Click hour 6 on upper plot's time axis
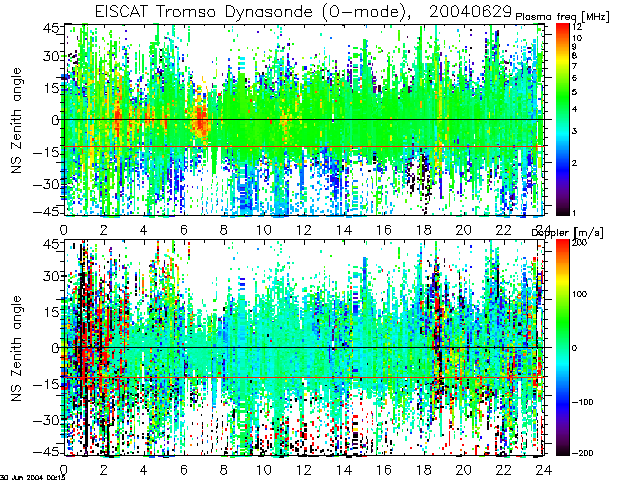 pos(184,230)
